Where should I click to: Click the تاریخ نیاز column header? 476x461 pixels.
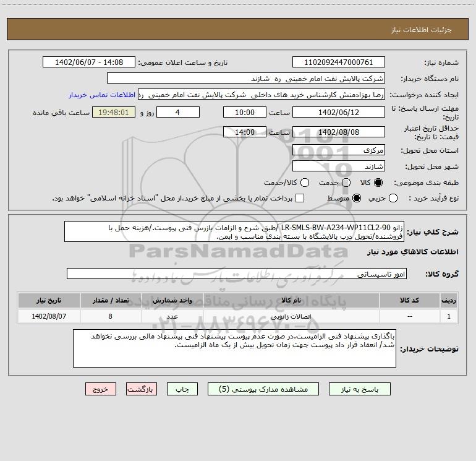tap(49, 300)
